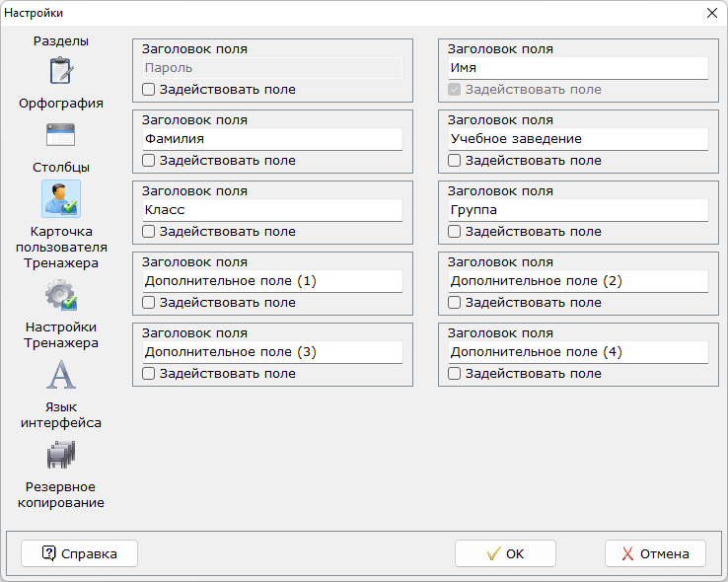
Task: Enable the Фамилия field checkbox
Action: coord(149,161)
